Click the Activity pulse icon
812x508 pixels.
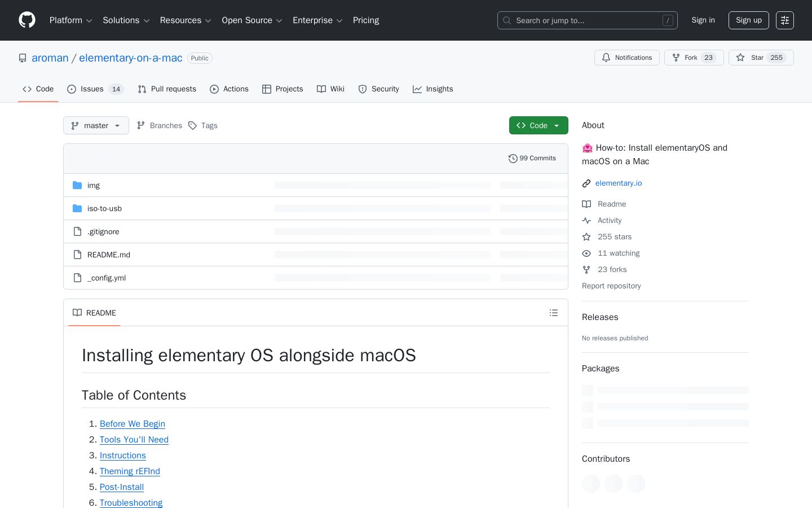click(x=586, y=221)
